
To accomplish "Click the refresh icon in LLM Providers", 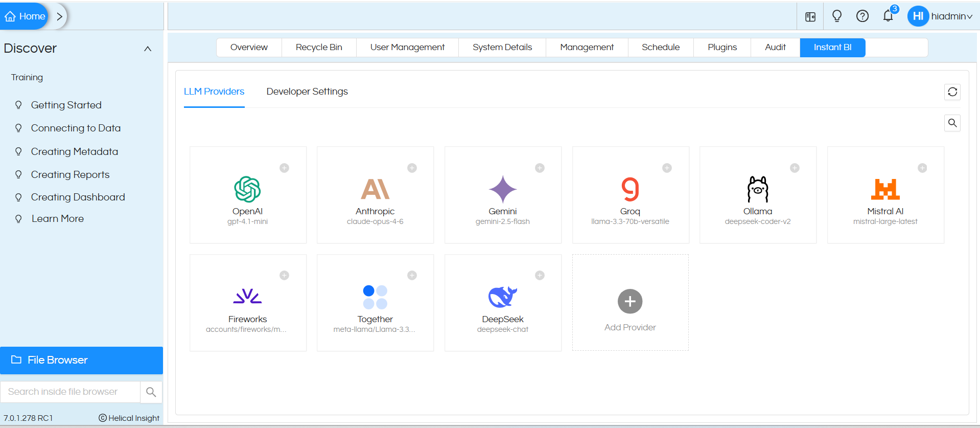I will (x=952, y=92).
